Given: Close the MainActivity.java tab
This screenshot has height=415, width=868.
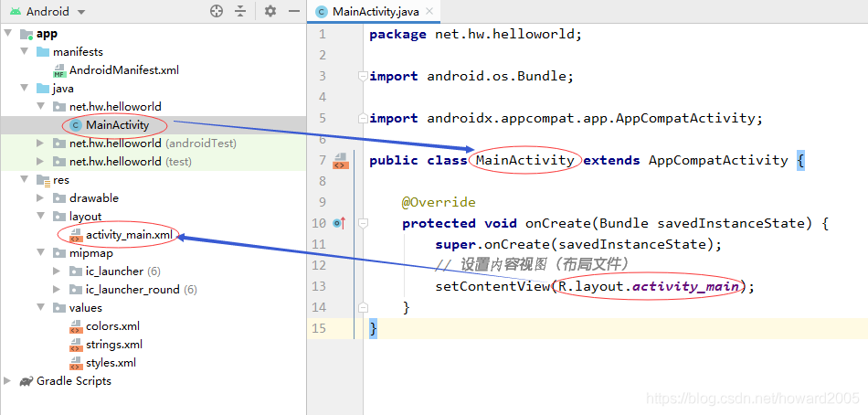Looking at the screenshot, I should click(429, 12).
